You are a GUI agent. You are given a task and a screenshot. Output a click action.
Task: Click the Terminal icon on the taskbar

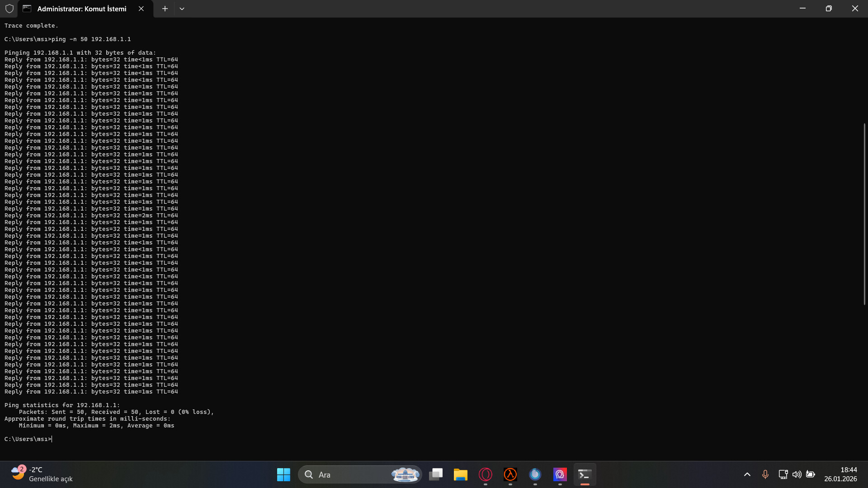585,474
